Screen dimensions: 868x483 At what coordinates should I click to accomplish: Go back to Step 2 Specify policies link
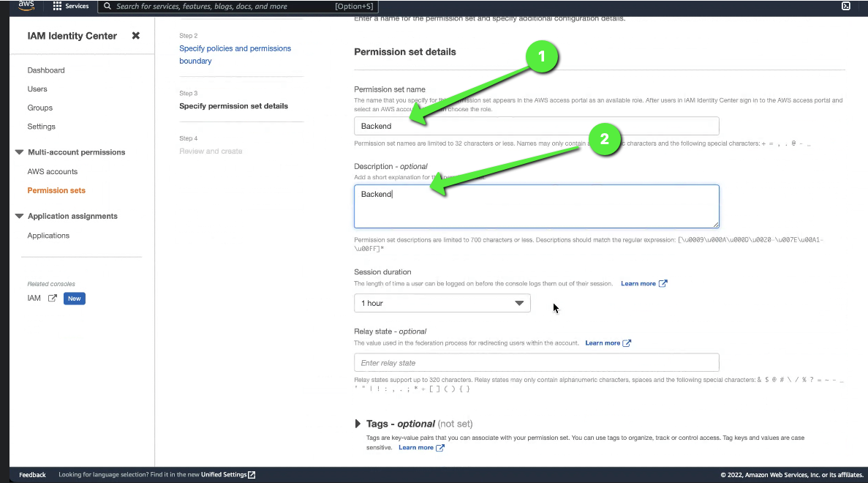point(235,55)
